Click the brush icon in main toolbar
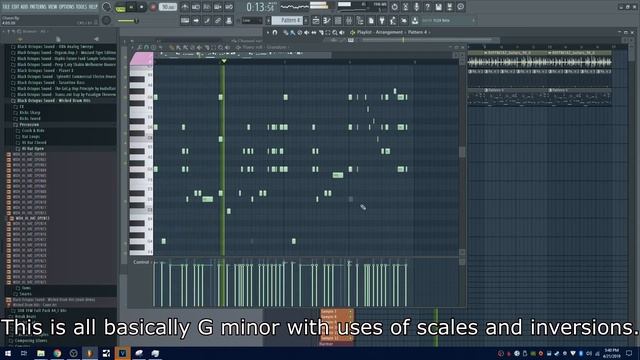The height and width of the screenshot is (360, 640). point(207,20)
